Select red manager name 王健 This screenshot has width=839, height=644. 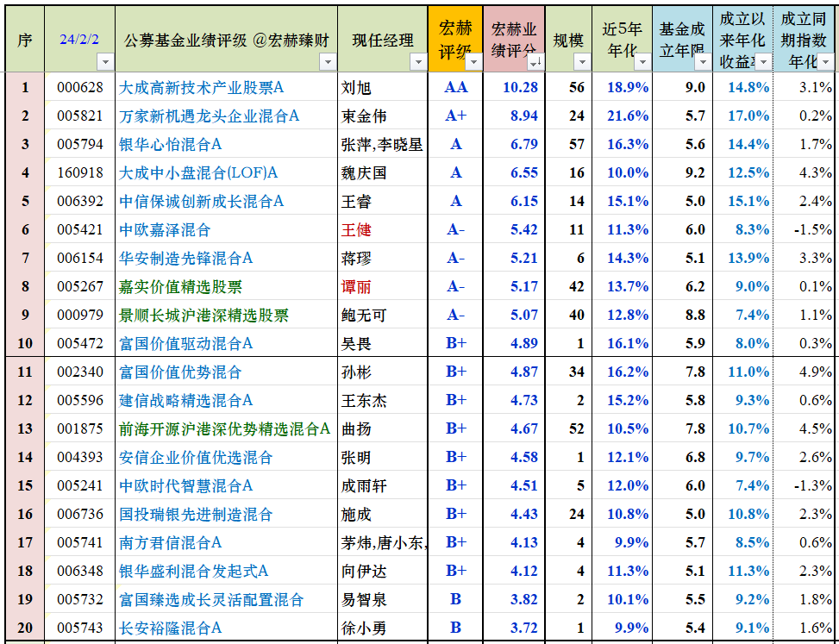point(356,230)
